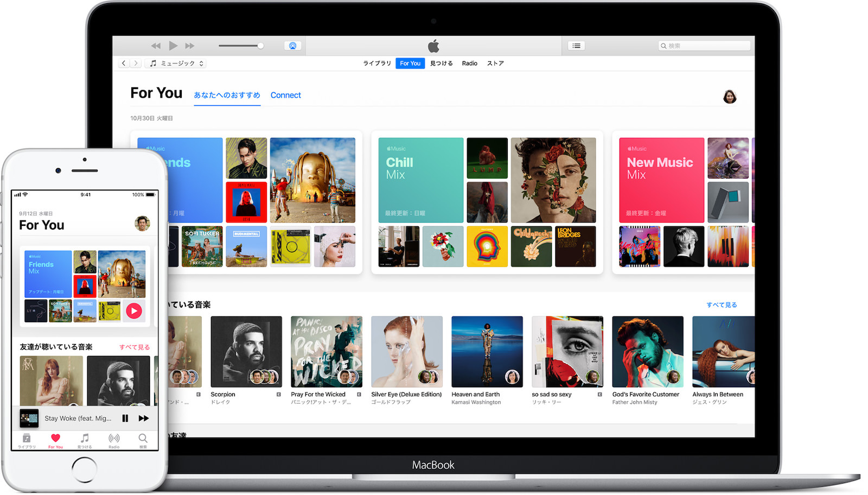Pause playback on iPhone mini player

[x=125, y=418]
